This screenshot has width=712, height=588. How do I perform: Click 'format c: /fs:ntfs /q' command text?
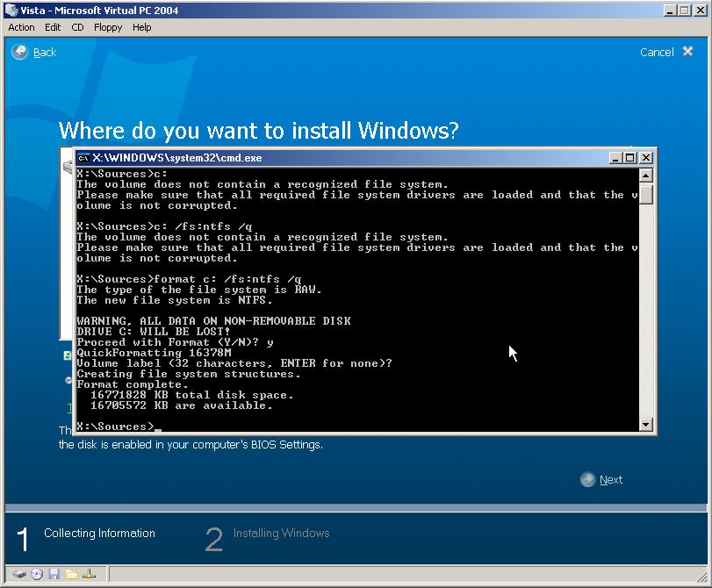coord(227,279)
